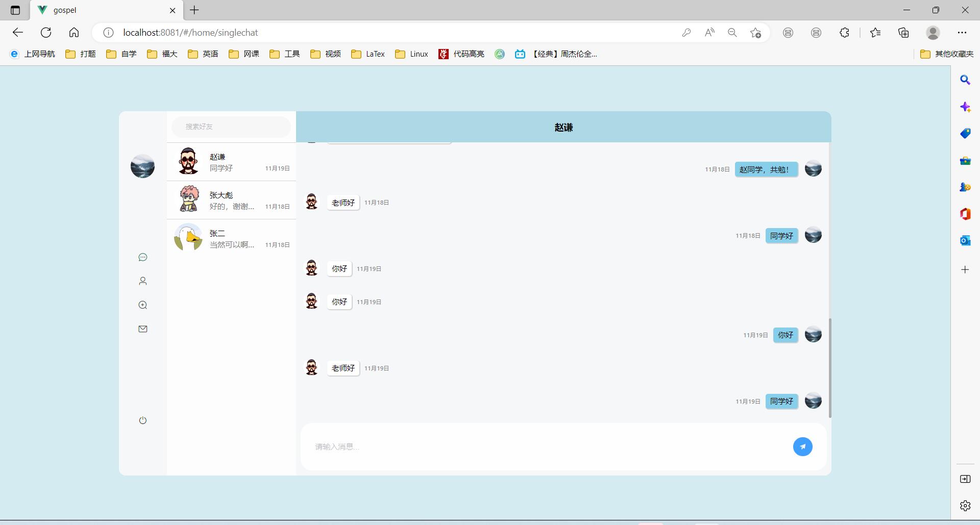Open the chat with 张大彪
Viewport: 980px width, 525px height.
(231, 200)
